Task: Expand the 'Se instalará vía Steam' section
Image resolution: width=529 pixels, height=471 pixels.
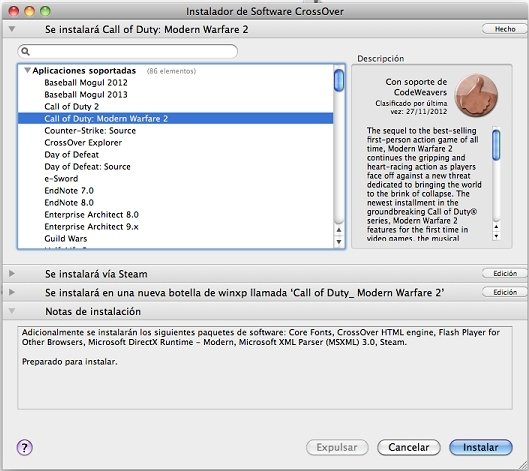Action: [12, 273]
